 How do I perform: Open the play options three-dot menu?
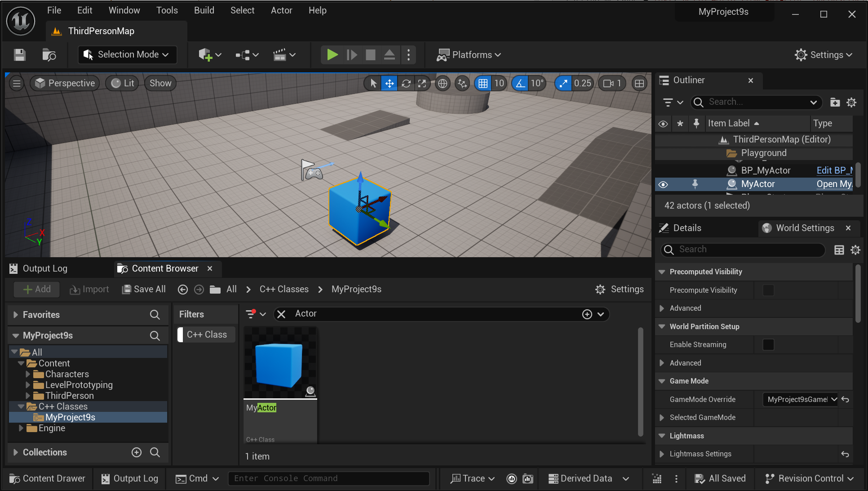[x=408, y=55]
